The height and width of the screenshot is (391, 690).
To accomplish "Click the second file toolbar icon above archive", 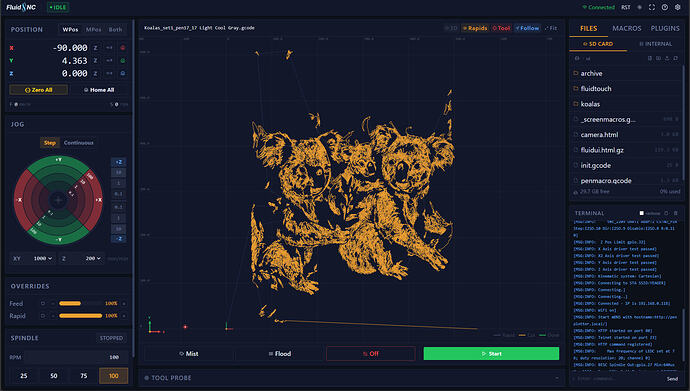I will click(658, 58).
